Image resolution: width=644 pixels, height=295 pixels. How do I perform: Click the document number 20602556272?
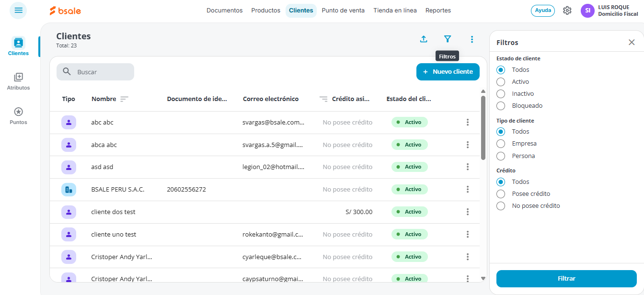tap(186, 190)
